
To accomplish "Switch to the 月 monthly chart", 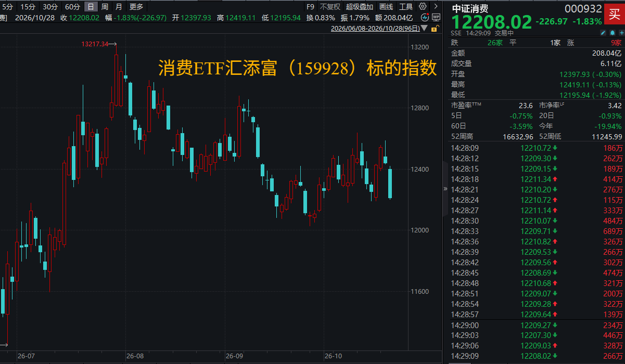I will pos(119,7).
